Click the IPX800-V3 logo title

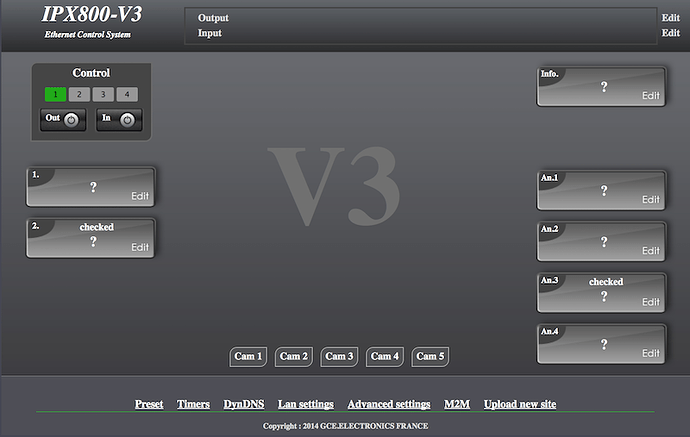[x=92, y=15]
